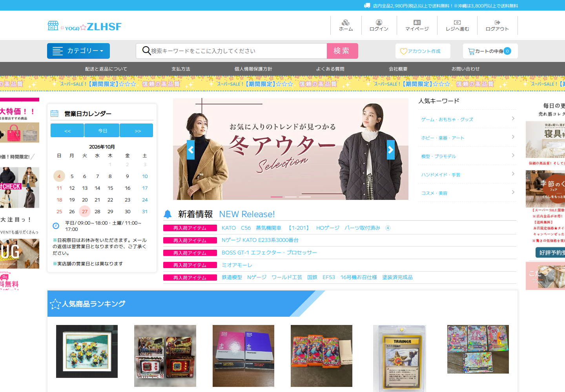This screenshot has height=392, width=565.
Task: Open よくある質問 menu item
Action: point(330,69)
